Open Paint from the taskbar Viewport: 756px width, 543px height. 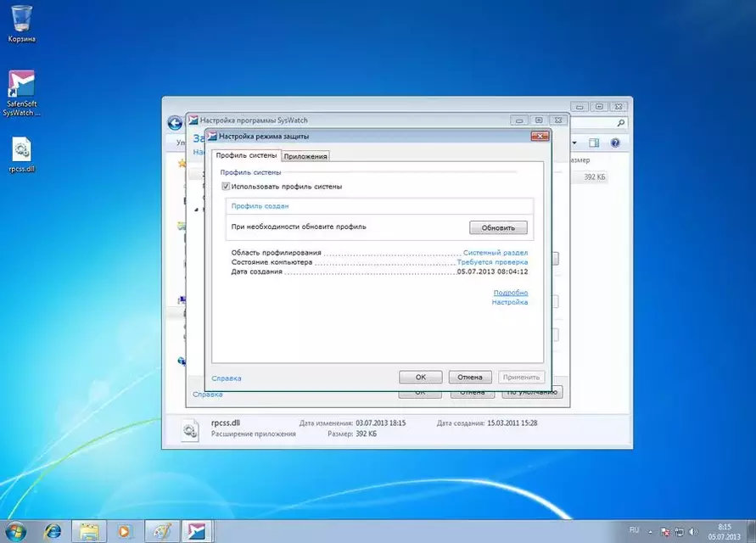[162, 531]
